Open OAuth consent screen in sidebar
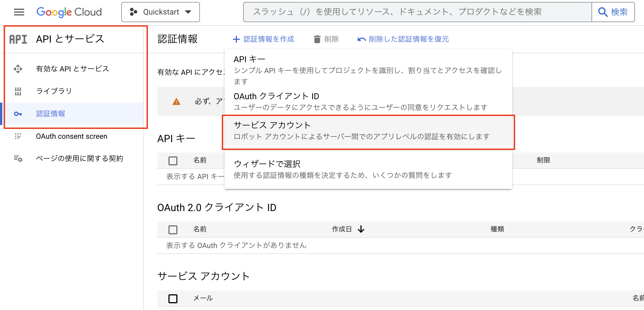Screen dimensions: 644x310 72,136
